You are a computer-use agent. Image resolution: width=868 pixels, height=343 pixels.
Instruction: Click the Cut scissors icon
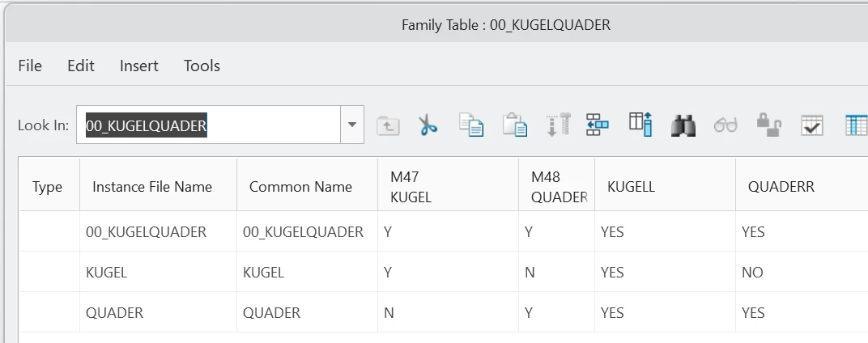click(428, 125)
